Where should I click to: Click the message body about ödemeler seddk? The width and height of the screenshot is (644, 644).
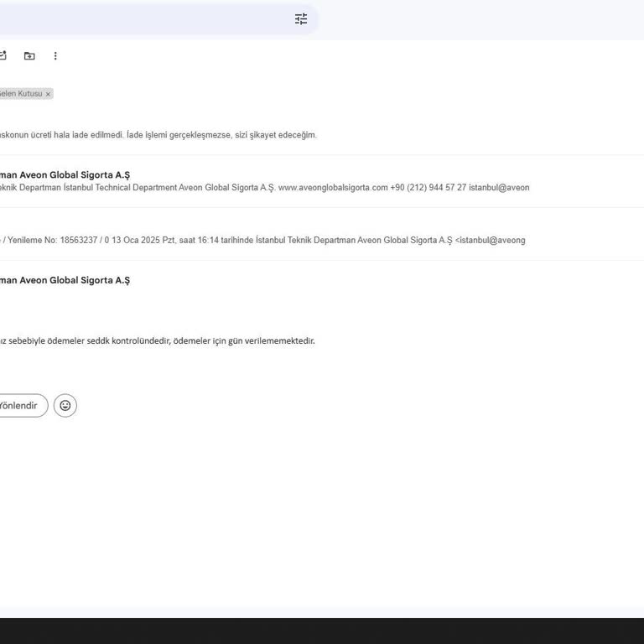coord(158,340)
